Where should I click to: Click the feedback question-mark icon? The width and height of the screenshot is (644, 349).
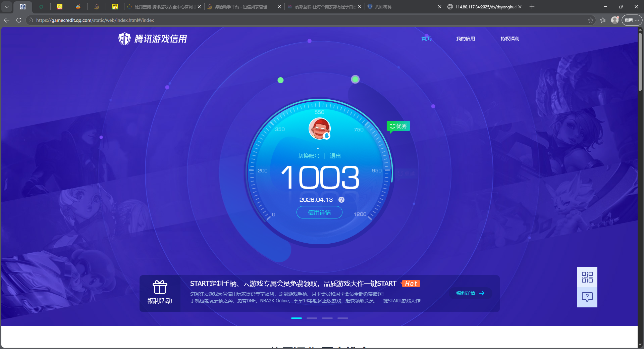(587, 297)
